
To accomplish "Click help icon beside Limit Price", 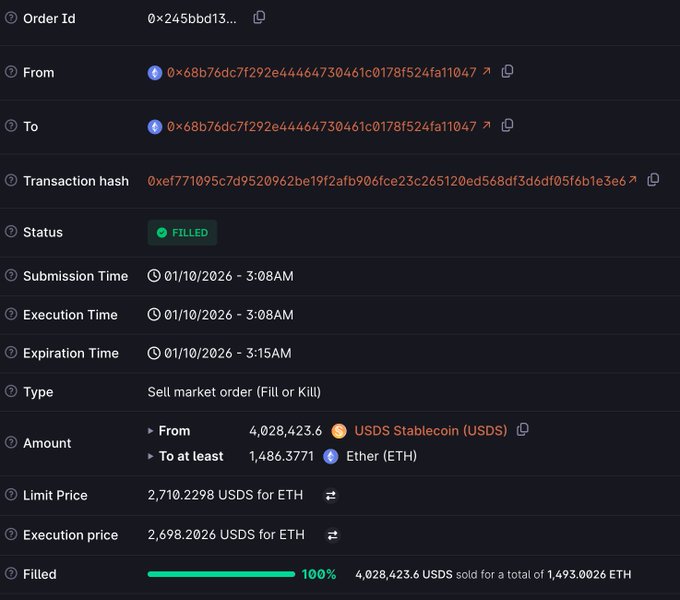I will (11, 495).
